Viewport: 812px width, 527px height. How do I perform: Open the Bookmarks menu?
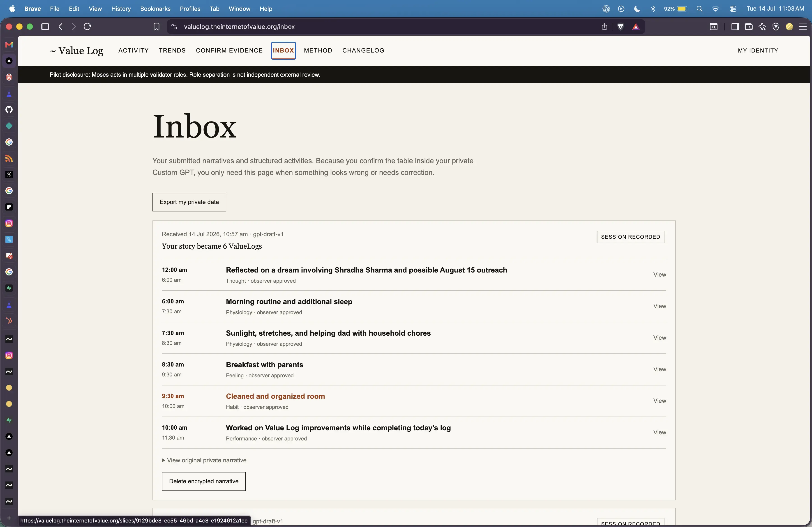pos(155,9)
